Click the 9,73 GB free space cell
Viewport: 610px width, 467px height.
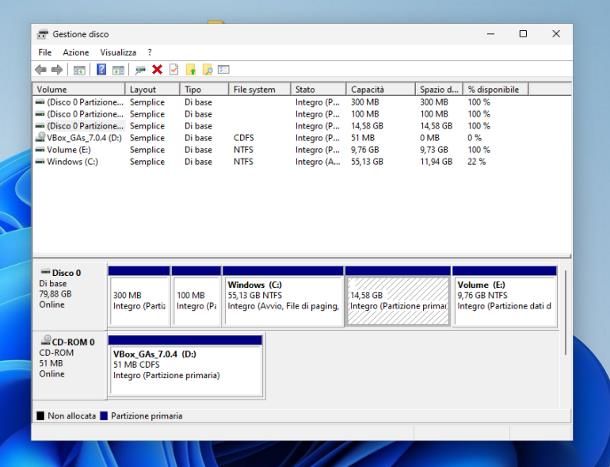[434, 150]
